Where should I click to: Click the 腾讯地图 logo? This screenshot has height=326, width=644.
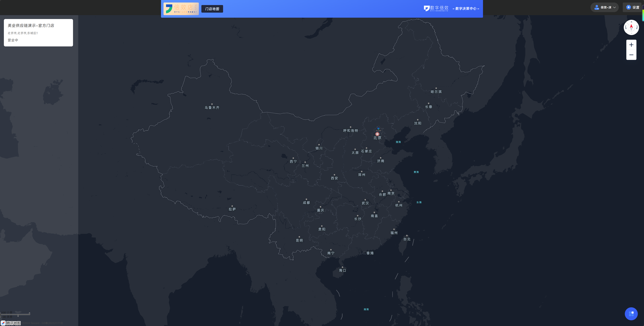click(11, 323)
